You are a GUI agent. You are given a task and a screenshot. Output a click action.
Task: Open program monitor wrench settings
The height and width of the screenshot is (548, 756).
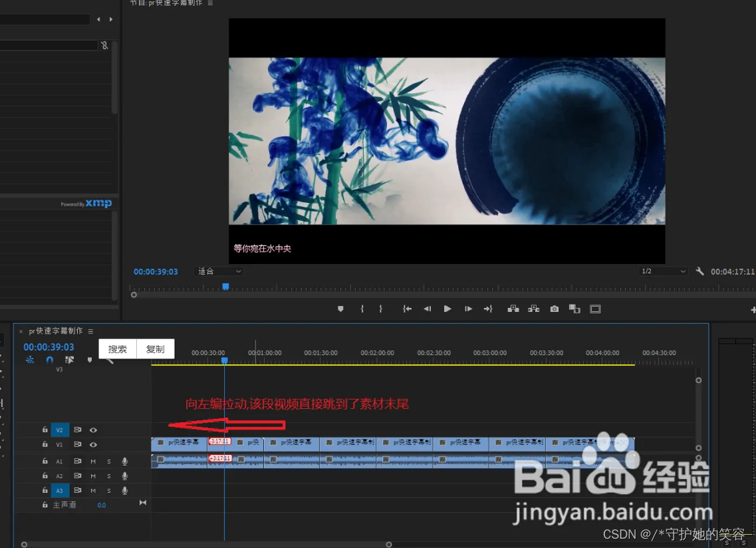pyautogui.click(x=699, y=271)
